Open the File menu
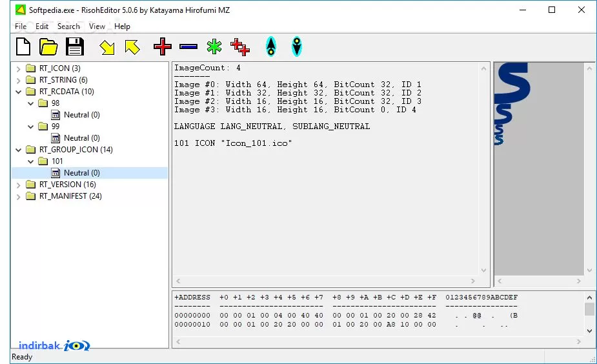 click(x=21, y=26)
